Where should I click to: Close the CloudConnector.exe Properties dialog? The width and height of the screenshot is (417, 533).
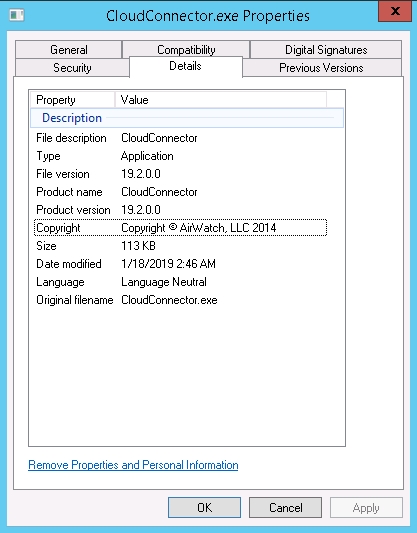pos(395,11)
